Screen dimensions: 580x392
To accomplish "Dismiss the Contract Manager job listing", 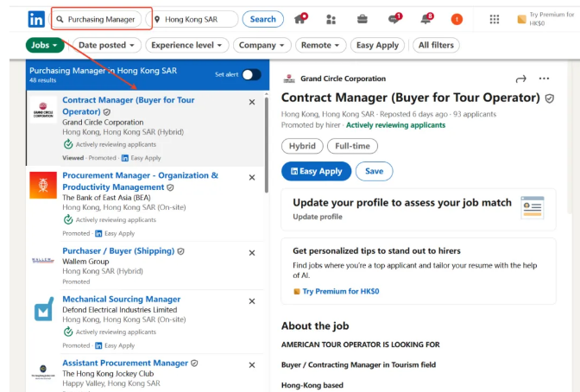I will (x=252, y=102).
